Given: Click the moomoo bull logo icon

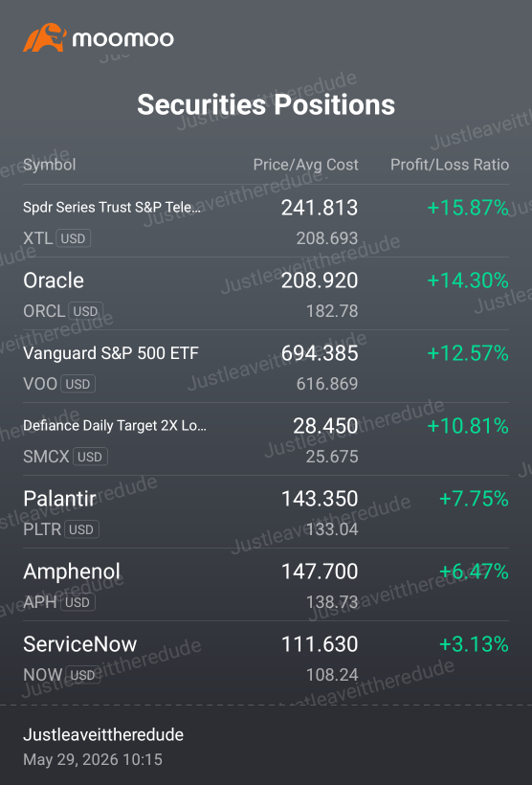Looking at the screenshot, I should [x=45, y=38].
